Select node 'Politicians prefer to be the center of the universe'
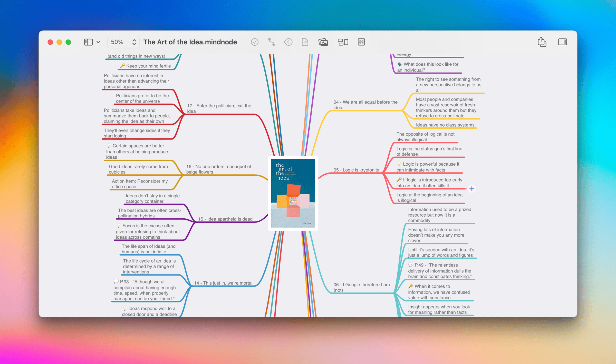 click(x=142, y=98)
